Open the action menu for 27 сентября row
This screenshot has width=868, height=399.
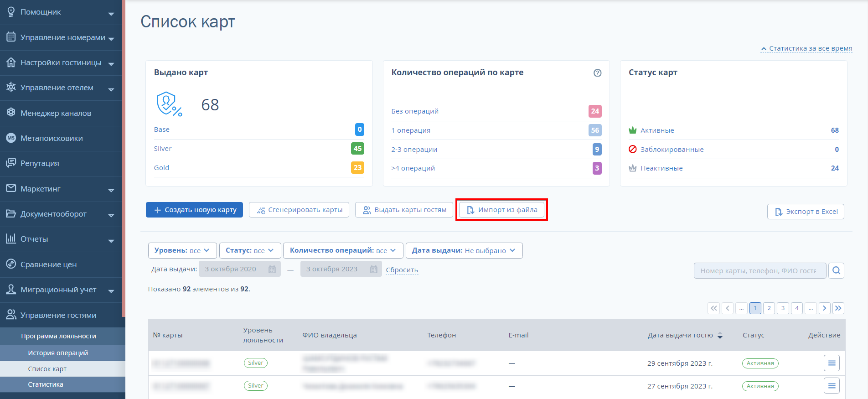[832, 386]
